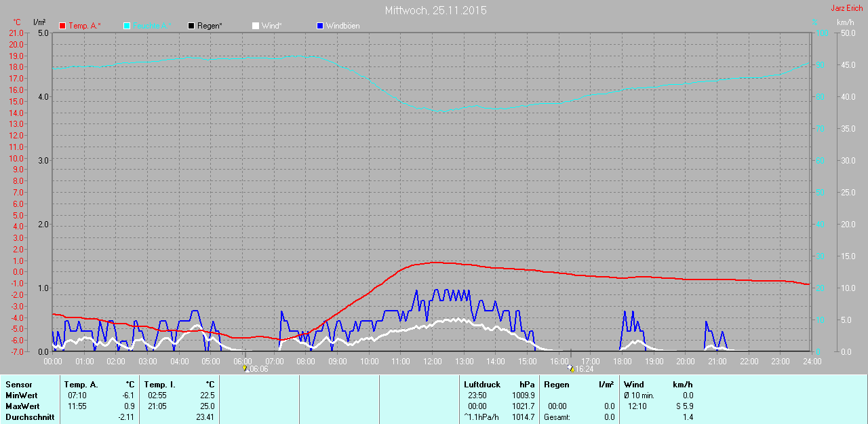The height and width of the screenshot is (424, 868).
Task: Click the white Wind legend square
Action: point(256,26)
